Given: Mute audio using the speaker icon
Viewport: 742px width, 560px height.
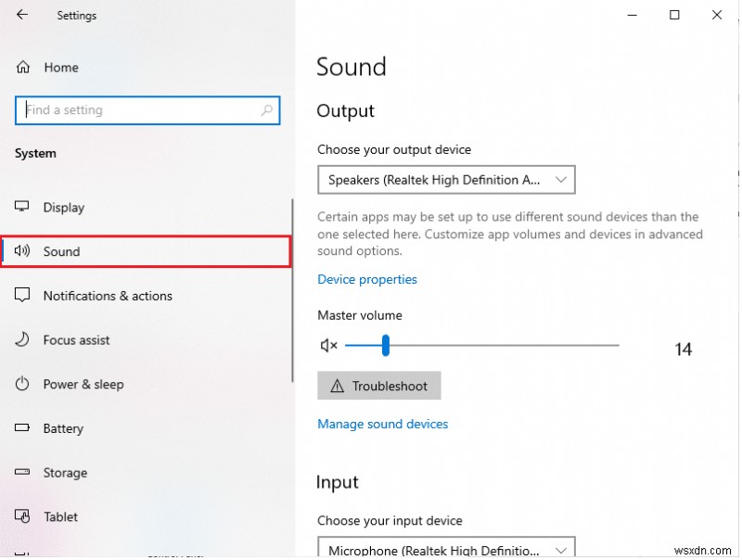Looking at the screenshot, I should pos(328,345).
